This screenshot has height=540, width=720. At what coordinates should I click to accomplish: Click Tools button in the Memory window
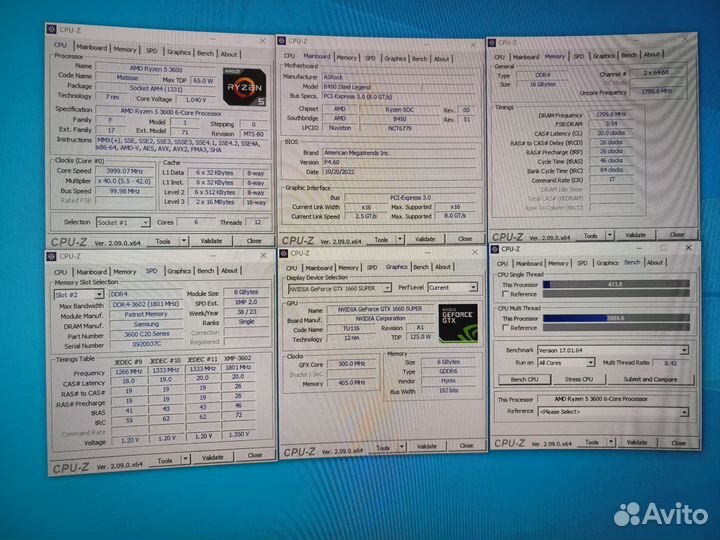591,236
